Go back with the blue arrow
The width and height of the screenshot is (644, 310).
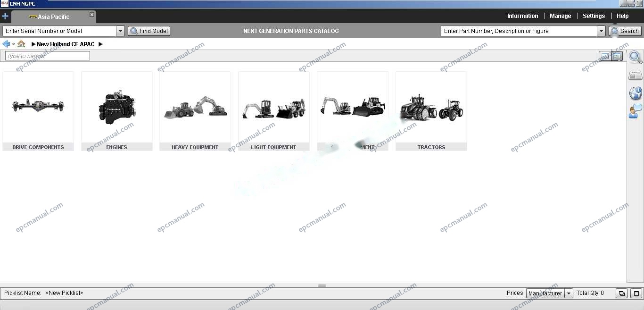coord(6,44)
